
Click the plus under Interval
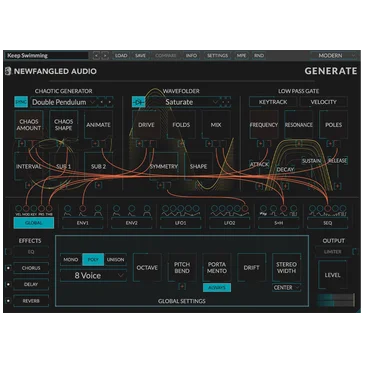(28, 185)
